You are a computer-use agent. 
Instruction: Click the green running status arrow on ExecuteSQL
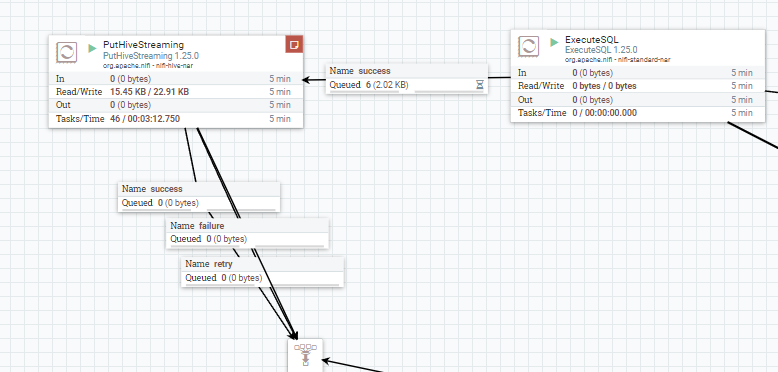(554, 43)
